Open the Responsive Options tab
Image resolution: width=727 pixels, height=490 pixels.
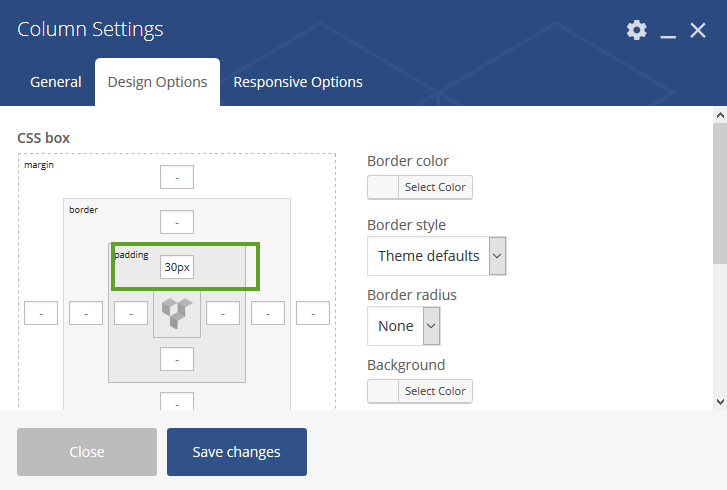coord(298,82)
